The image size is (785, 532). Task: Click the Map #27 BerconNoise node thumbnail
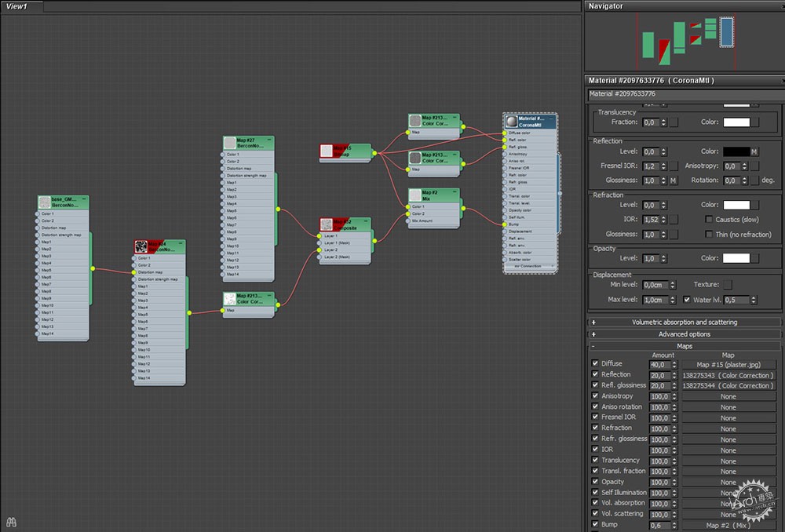click(230, 143)
